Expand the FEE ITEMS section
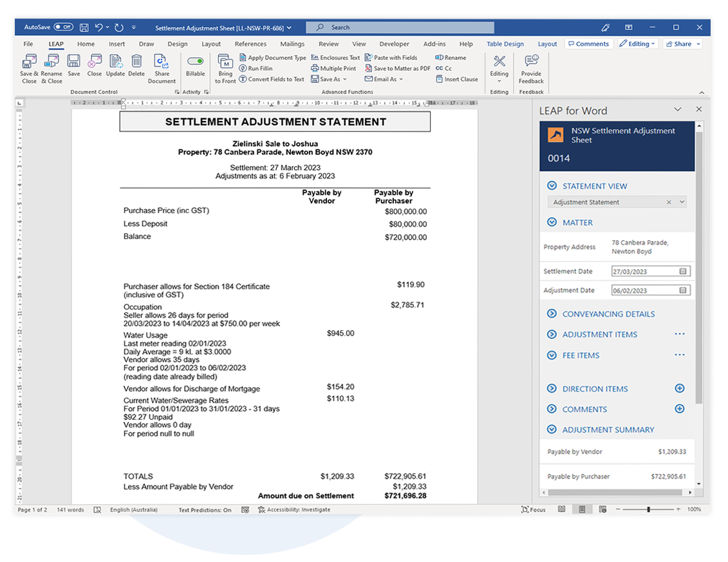This screenshot has height=562, width=728. pyautogui.click(x=552, y=355)
